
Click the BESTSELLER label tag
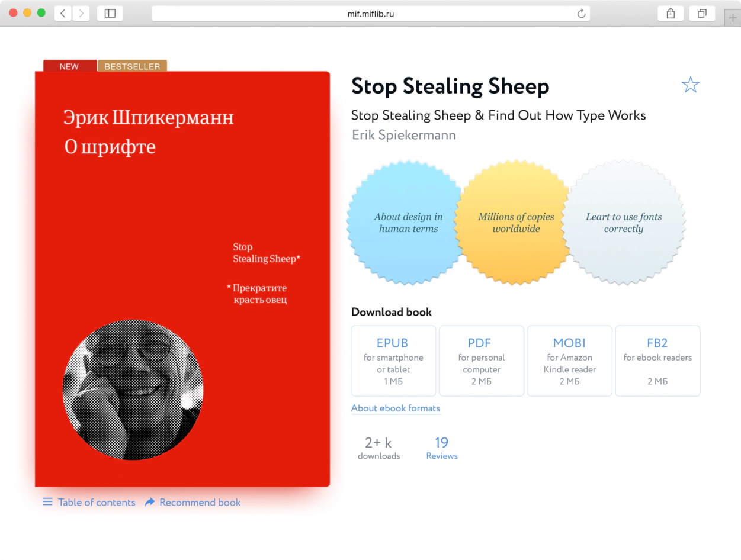pyautogui.click(x=132, y=66)
